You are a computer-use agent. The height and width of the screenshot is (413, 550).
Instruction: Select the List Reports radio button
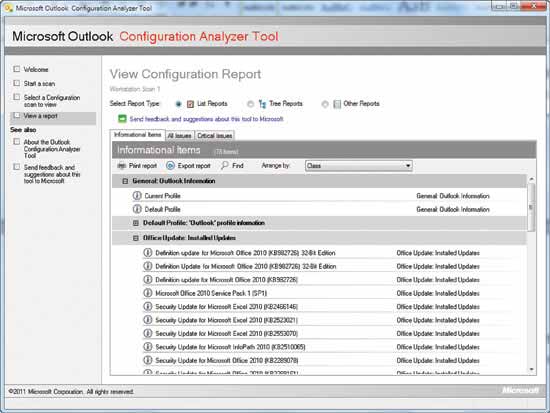coord(179,104)
